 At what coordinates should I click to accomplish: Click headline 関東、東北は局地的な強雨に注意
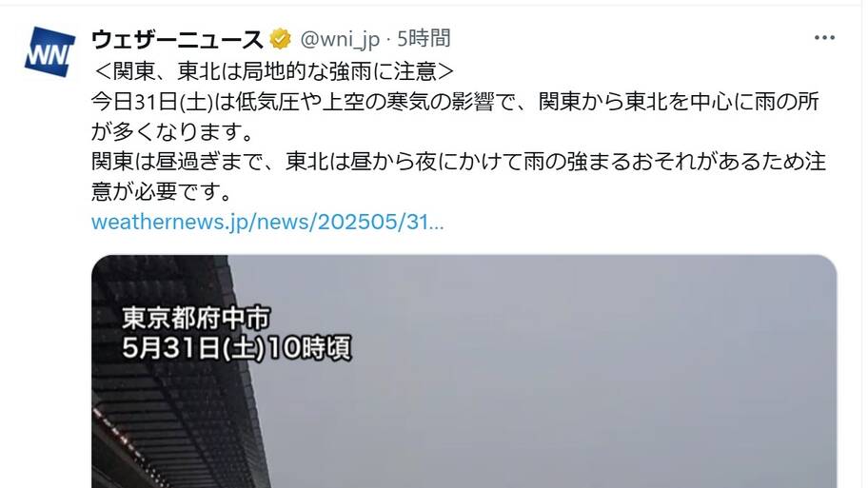[274, 71]
